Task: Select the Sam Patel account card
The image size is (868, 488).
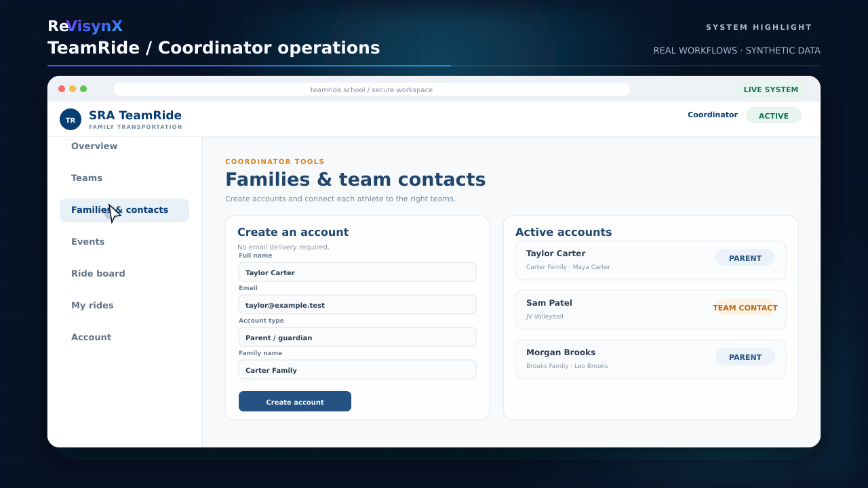Action: coord(650,310)
